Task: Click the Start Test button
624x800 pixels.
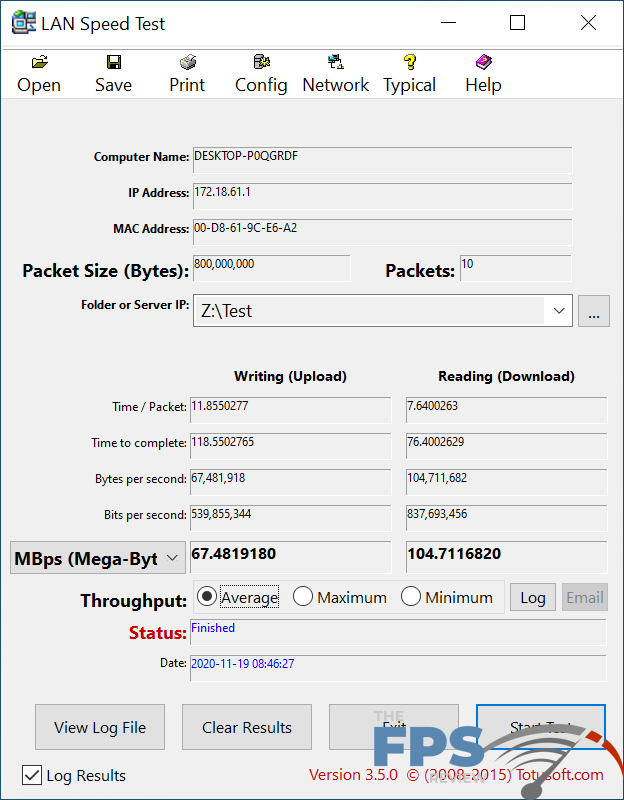Action: point(541,727)
